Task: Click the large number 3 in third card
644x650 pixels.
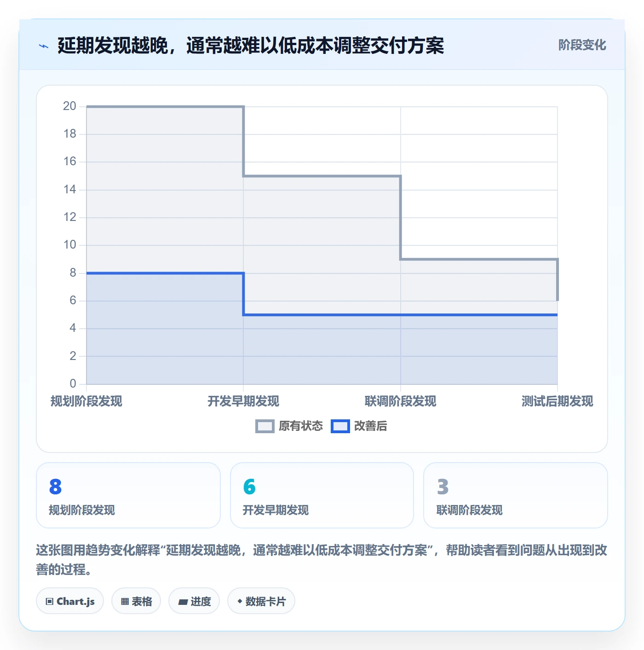Action: [443, 487]
